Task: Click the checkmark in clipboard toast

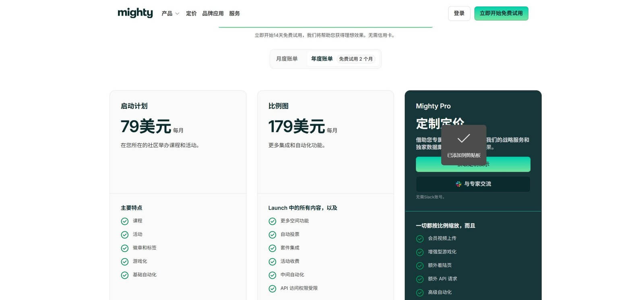Action: [x=464, y=139]
